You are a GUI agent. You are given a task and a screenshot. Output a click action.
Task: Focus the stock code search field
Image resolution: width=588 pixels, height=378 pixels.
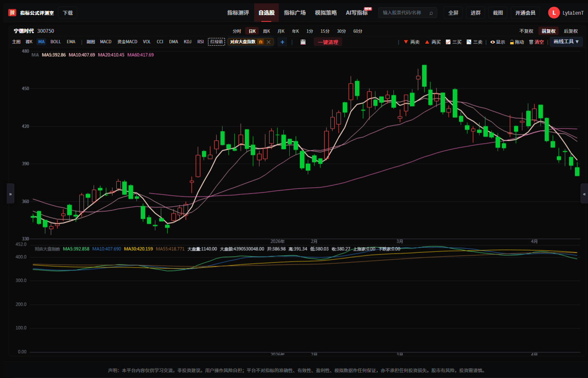407,13
